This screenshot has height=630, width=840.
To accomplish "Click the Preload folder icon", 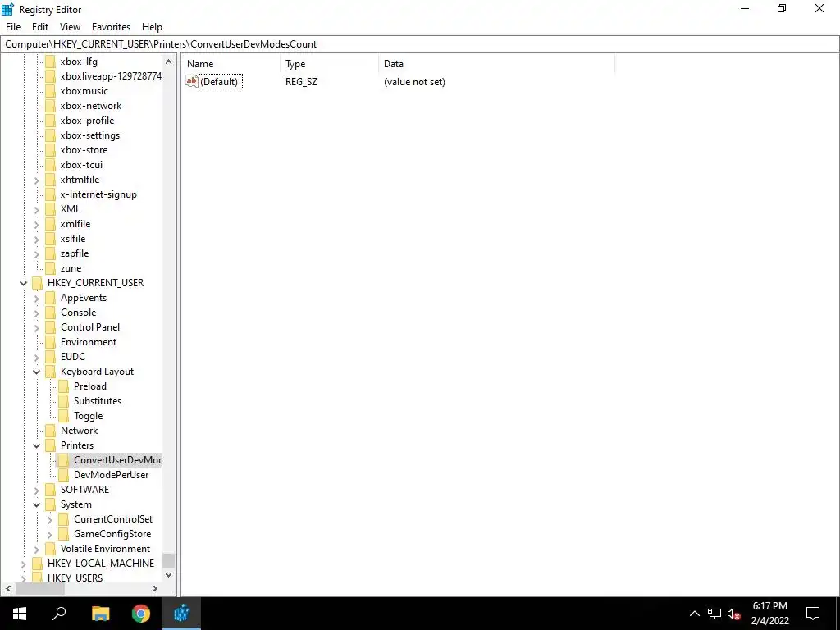I will tap(63, 386).
